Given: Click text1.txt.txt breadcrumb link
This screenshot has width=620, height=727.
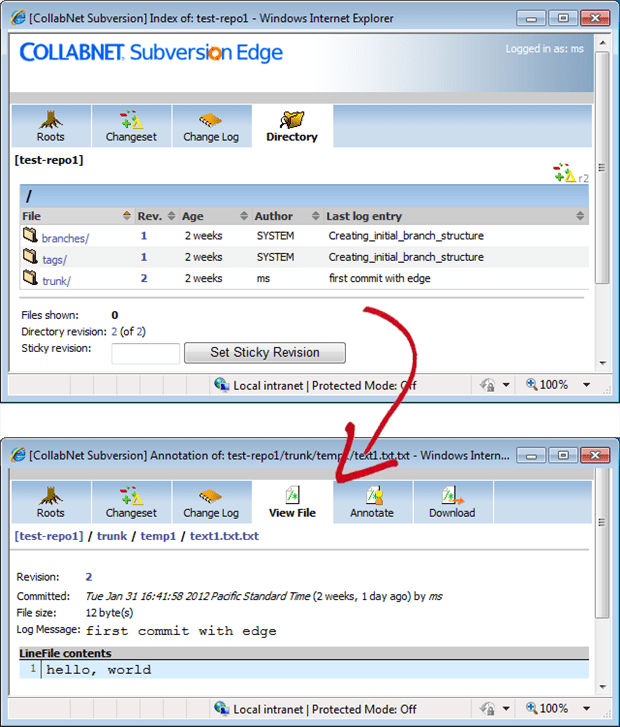Looking at the screenshot, I should [224, 536].
